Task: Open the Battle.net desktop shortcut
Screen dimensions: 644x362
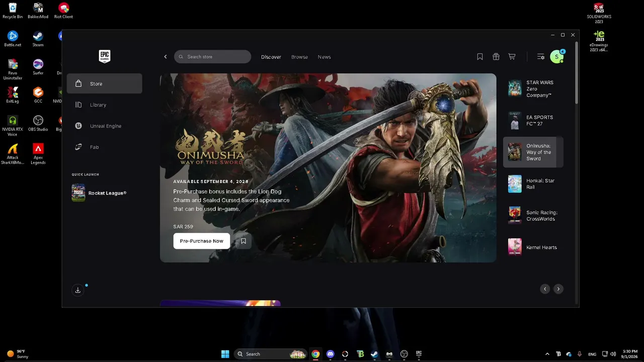Action: 13,39
